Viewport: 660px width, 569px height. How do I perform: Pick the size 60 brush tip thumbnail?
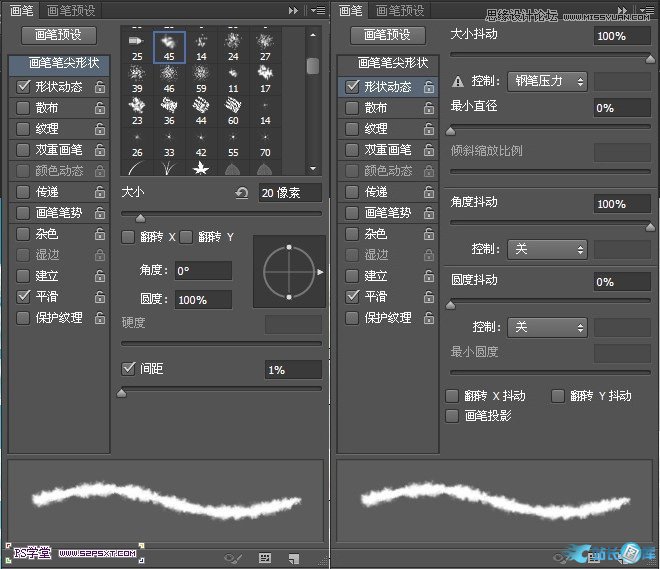(x=233, y=112)
